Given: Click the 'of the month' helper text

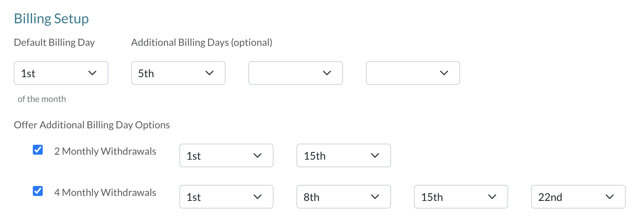Looking at the screenshot, I should pos(42,99).
